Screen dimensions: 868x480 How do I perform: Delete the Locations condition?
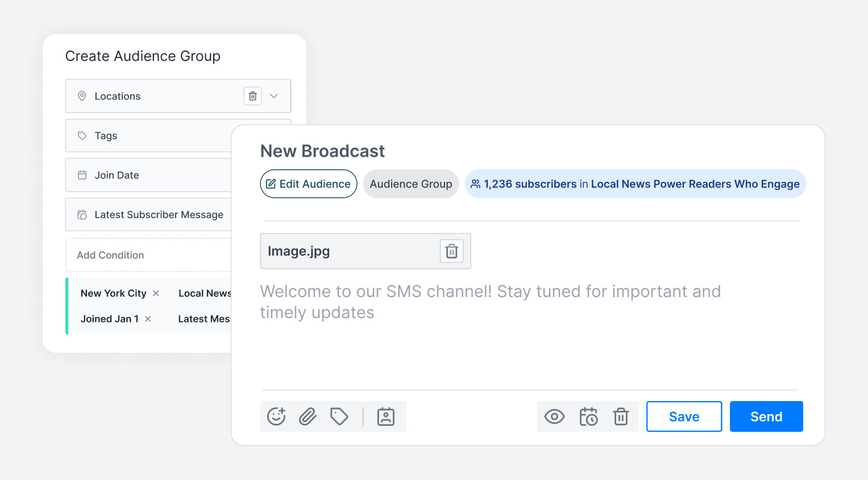pos(252,96)
